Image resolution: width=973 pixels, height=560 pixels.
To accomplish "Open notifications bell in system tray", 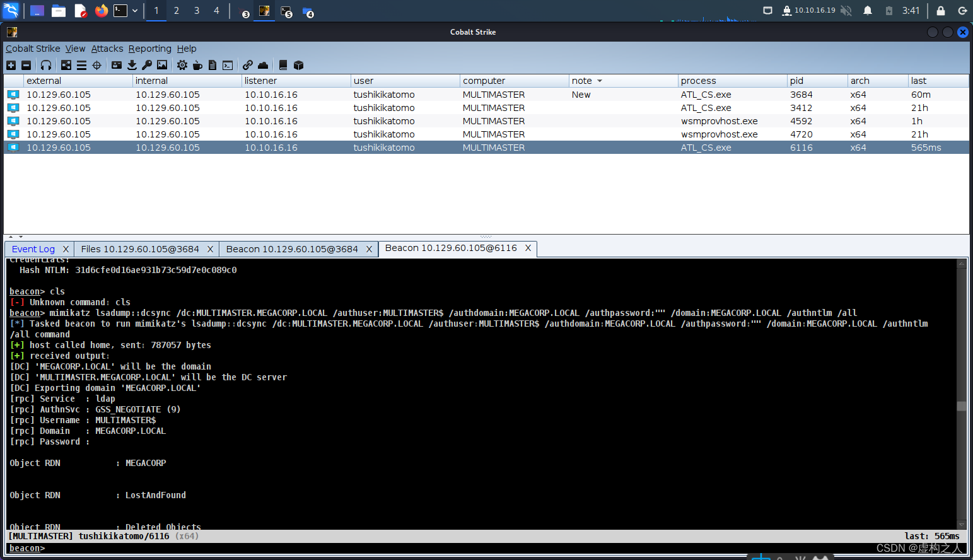I will point(868,11).
